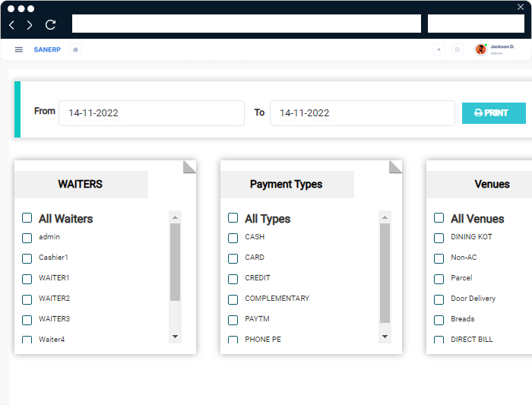Click the browser address bar

pyautogui.click(x=245, y=24)
